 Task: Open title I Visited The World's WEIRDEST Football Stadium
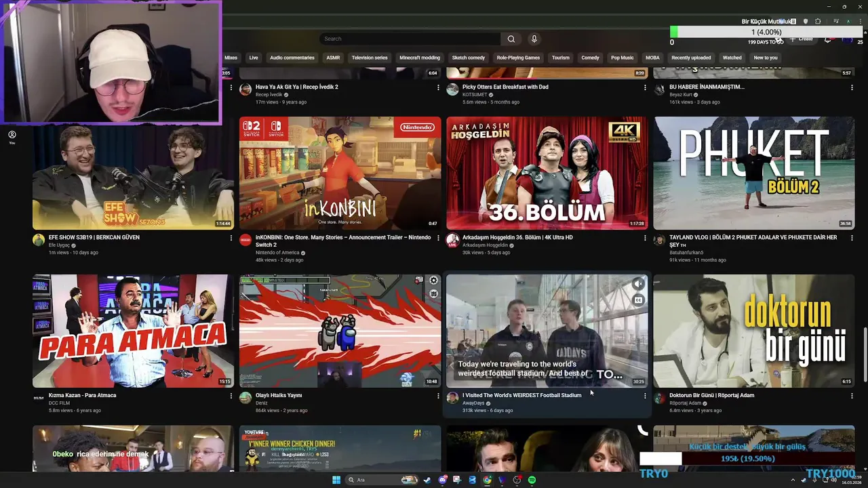[x=521, y=395]
